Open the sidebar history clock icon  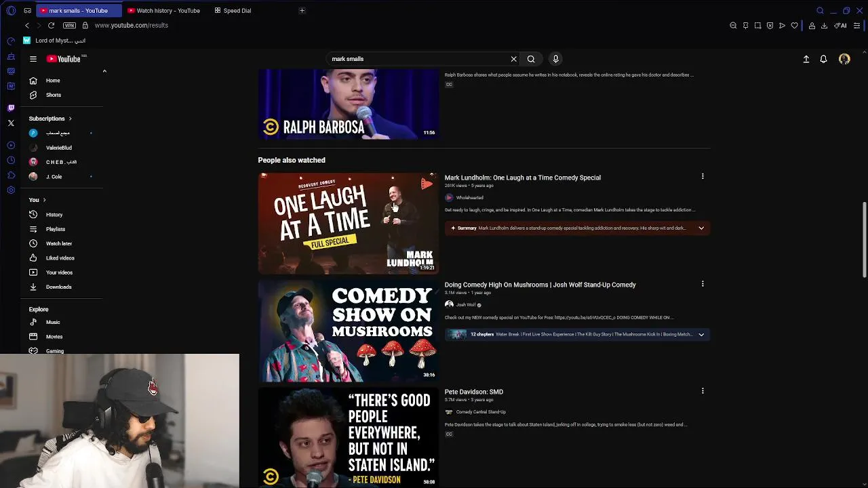click(x=11, y=160)
